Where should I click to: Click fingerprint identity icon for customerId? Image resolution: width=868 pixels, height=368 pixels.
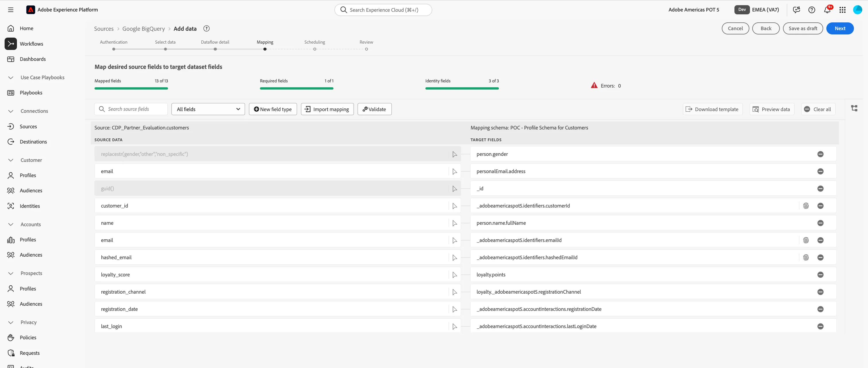pyautogui.click(x=806, y=206)
